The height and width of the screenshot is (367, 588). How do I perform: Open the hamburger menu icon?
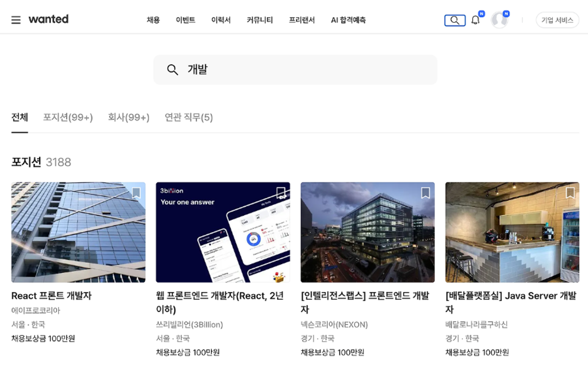click(16, 20)
